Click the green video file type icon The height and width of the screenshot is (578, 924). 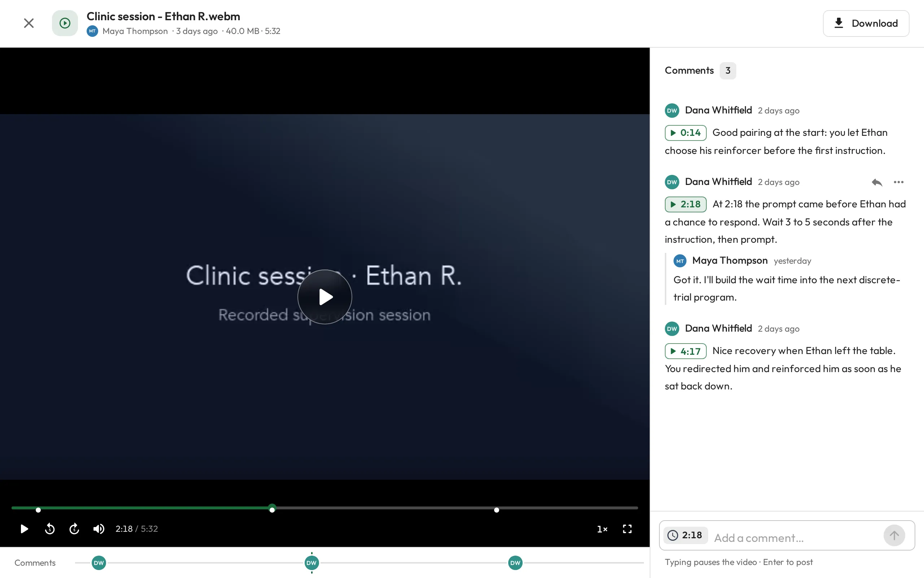point(65,23)
